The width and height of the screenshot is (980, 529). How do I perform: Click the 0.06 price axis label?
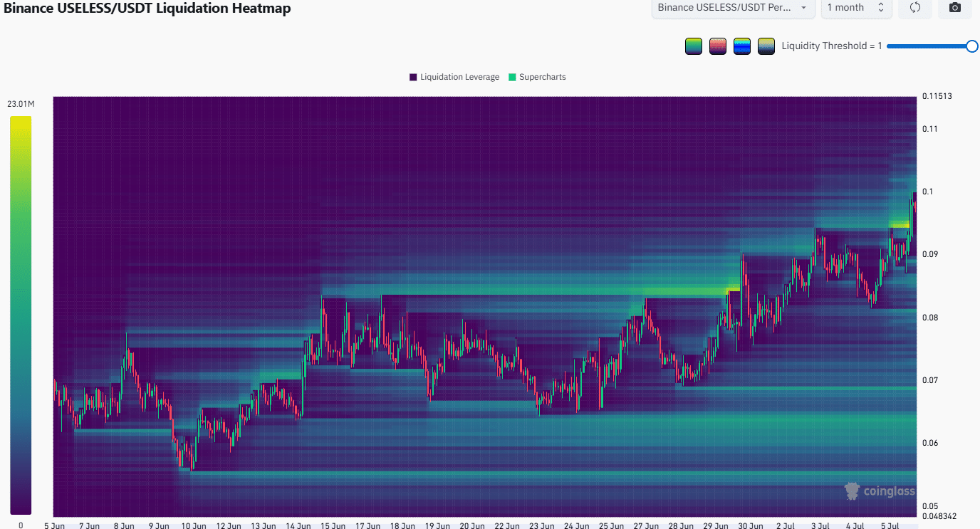[930, 443]
